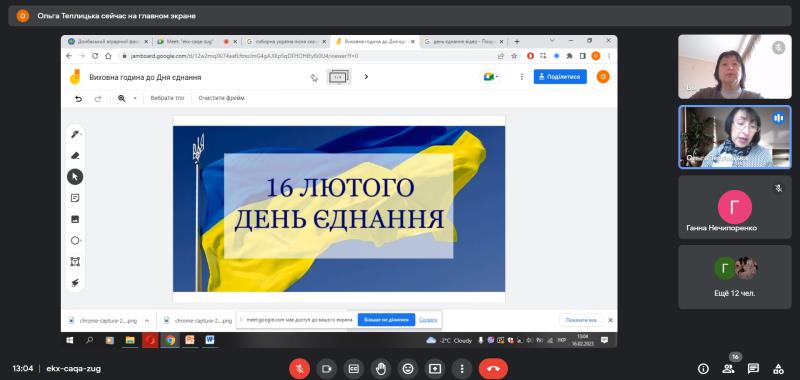Go to the next Jamboard frame
This screenshot has width=800, height=380.
pyautogui.click(x=366, y=77)
